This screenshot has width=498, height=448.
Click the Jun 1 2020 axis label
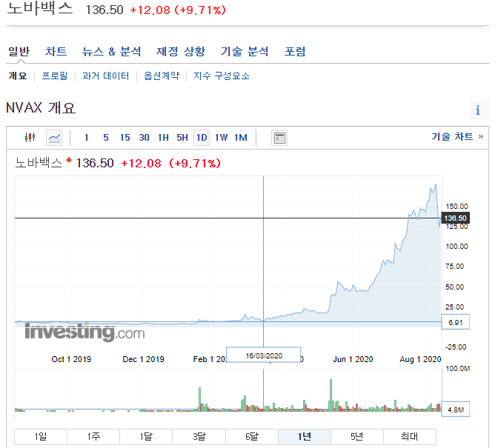click(x=353, y=359)
